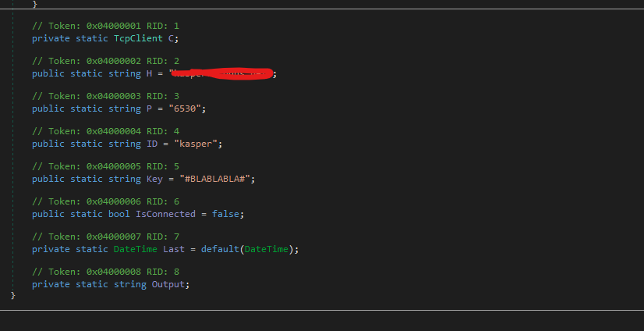This screenshot has width=644, height=331.
Task: Click the final closing brace of the class
Action: pos(12,295)
